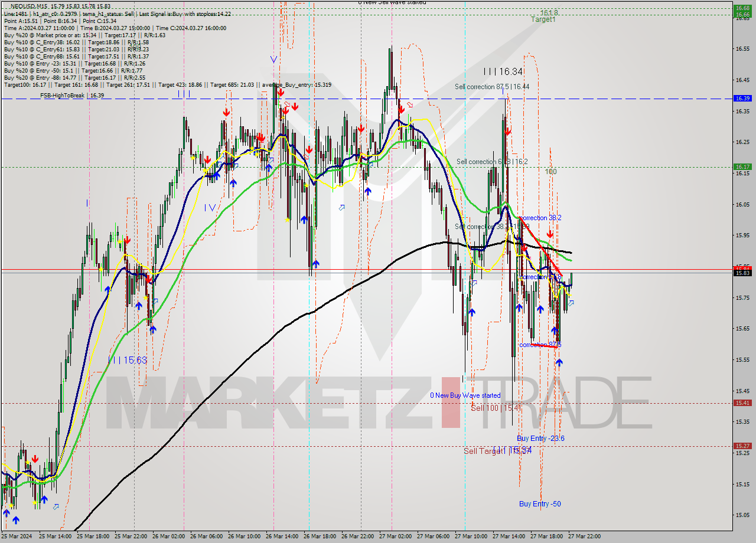Viewport: 756px width, 543px height.
Task: Click the red 15.41 price tag on axis
Action: pos(742,403)
